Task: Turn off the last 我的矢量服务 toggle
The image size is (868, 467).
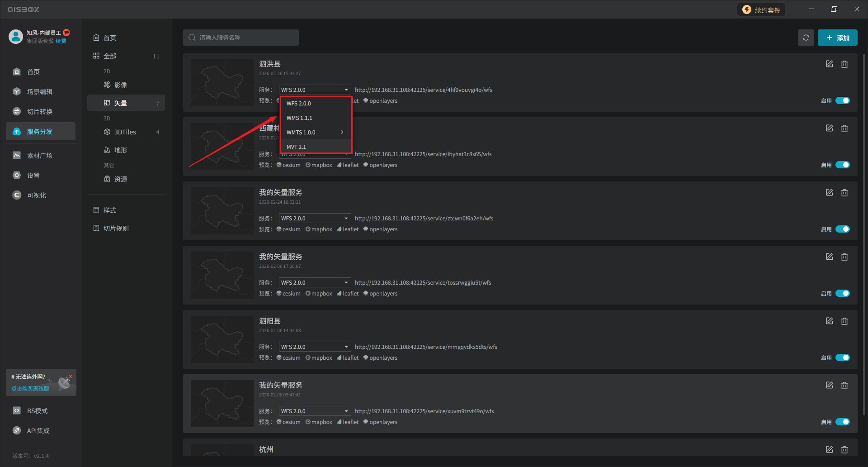Action: [842, 422]
